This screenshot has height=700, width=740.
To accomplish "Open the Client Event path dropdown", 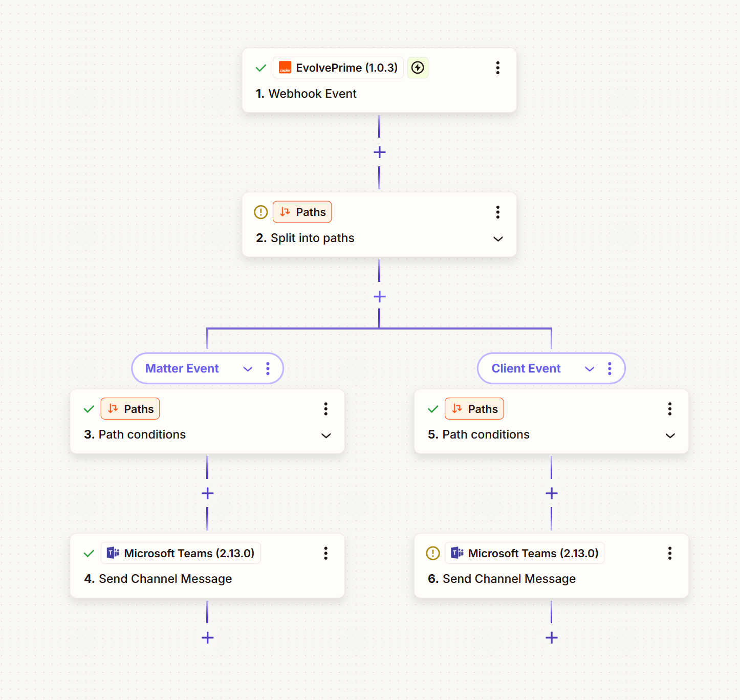I will tap(590, 368).
